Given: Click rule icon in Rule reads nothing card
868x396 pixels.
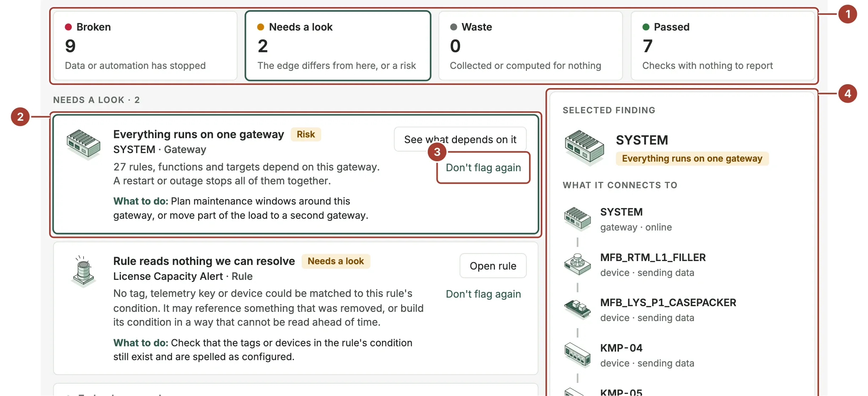Looking at the screenshot, I should [x=83, y=271].
